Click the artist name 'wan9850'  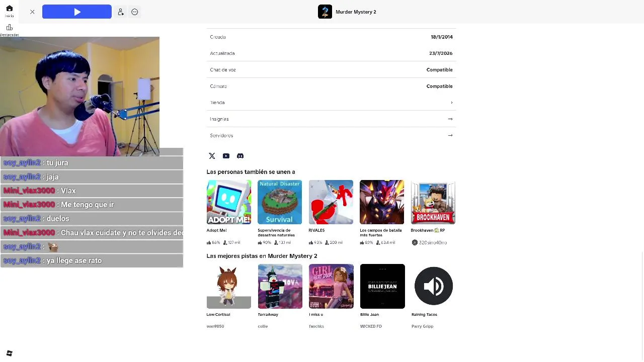(215, 326)
